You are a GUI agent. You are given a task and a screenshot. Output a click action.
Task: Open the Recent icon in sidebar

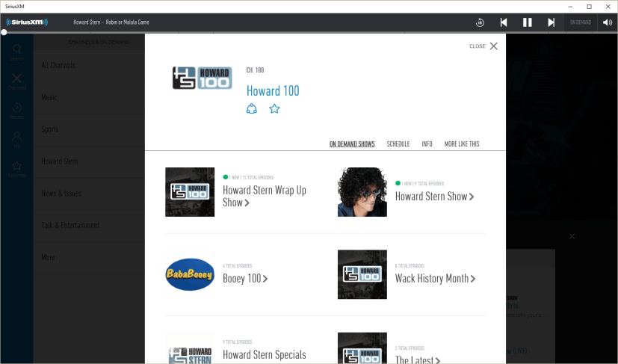tap(16, 111)
